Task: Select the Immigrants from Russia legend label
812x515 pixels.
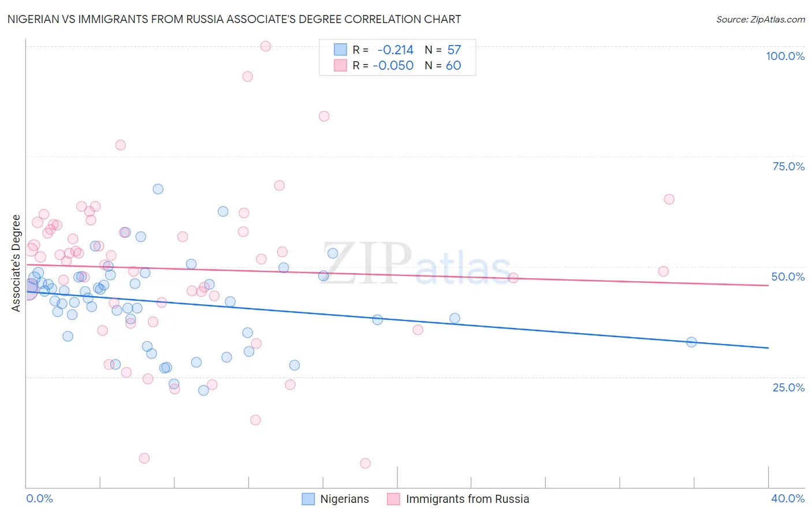Action: coord(467,499)
